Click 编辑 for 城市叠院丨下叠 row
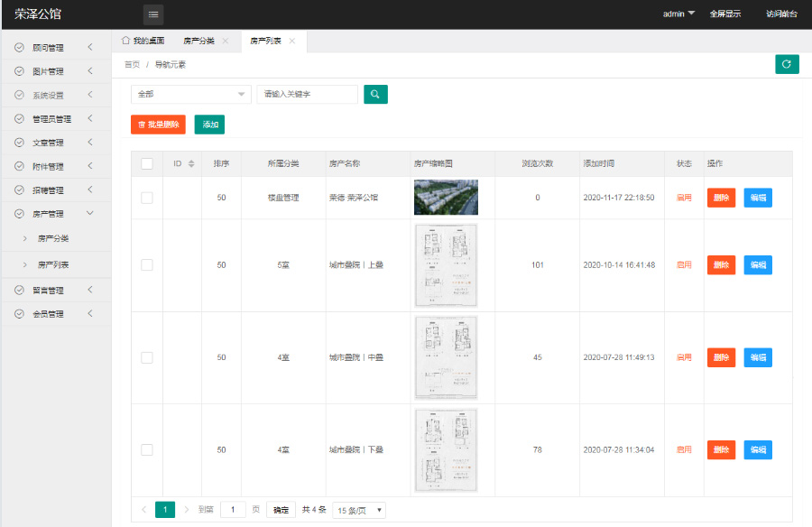812x527 pixels. point(758,449)
